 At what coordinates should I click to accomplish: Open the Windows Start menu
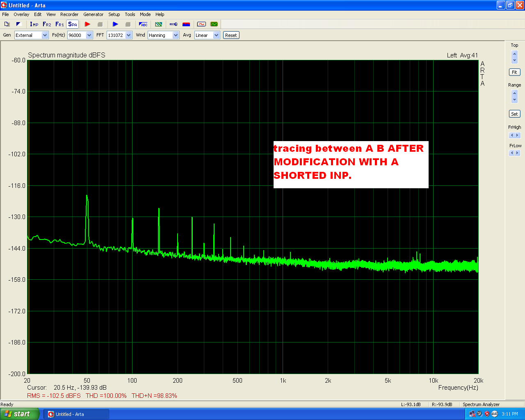coord(20,414)
